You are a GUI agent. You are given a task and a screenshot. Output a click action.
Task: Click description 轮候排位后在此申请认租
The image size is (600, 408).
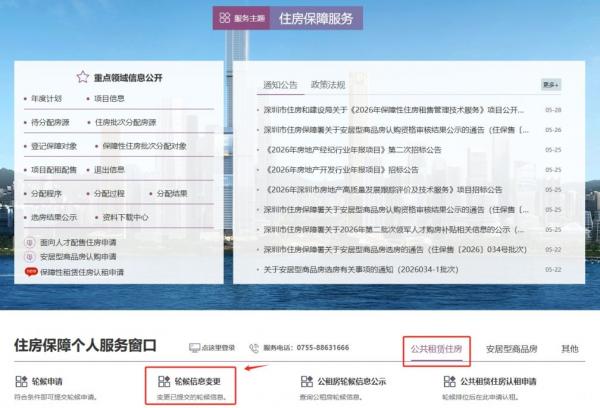[x=480, y=397]
